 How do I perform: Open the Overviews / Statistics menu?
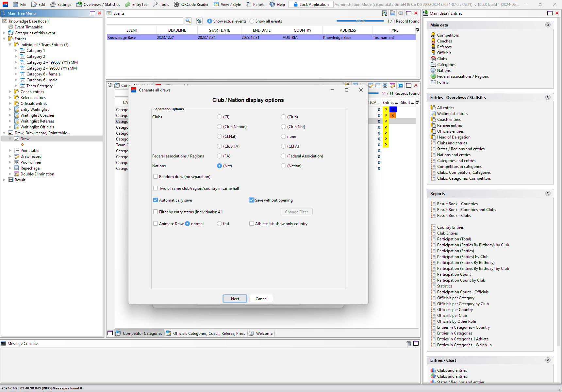tap(98, 4)
